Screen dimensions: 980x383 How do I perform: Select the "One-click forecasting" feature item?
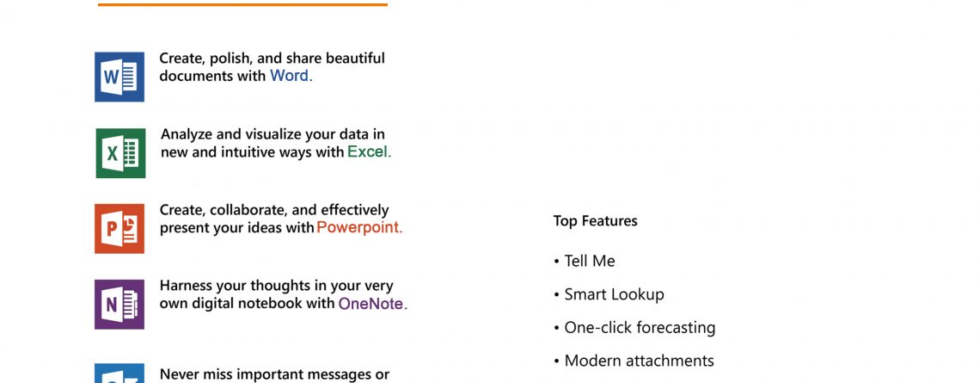pos(640,328)
